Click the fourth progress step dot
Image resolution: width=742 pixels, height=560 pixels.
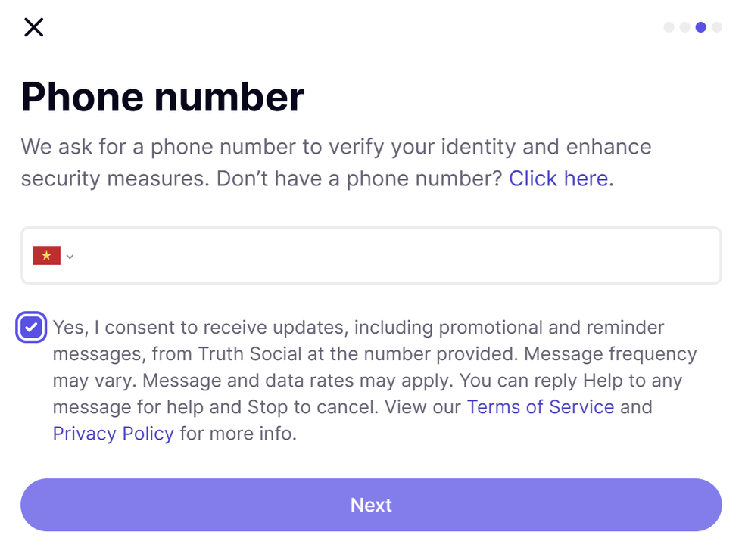[x=716, y=27]
